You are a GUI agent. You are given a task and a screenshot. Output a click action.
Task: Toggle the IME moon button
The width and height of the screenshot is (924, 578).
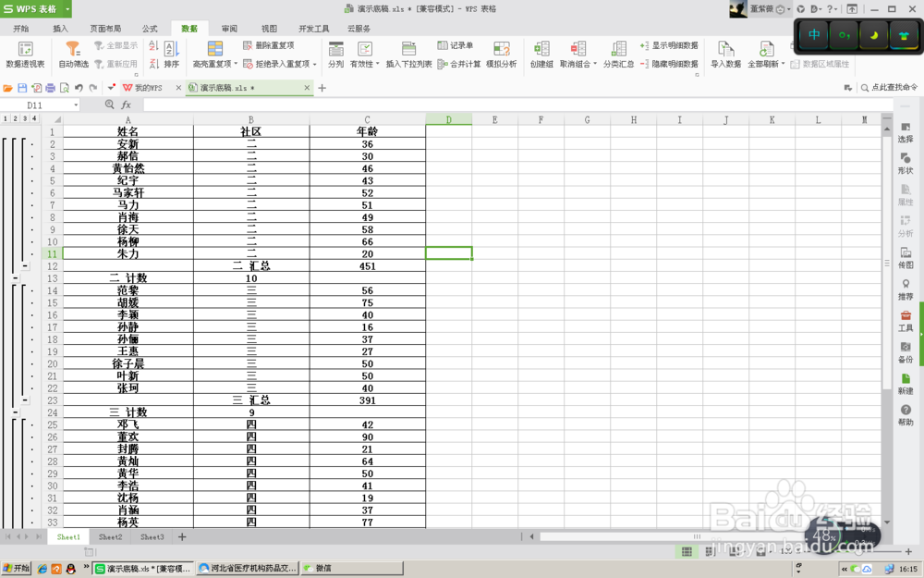[874, 35]
